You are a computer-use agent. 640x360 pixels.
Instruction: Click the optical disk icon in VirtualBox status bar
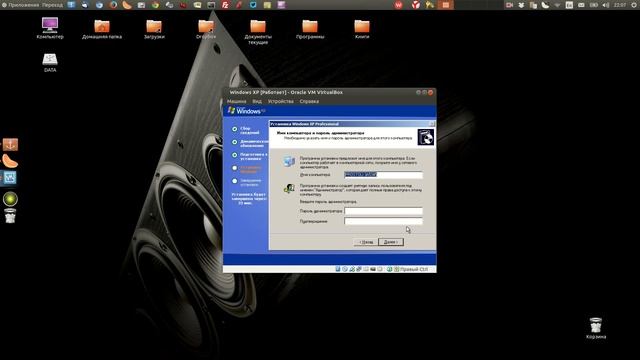pos(345,269)
